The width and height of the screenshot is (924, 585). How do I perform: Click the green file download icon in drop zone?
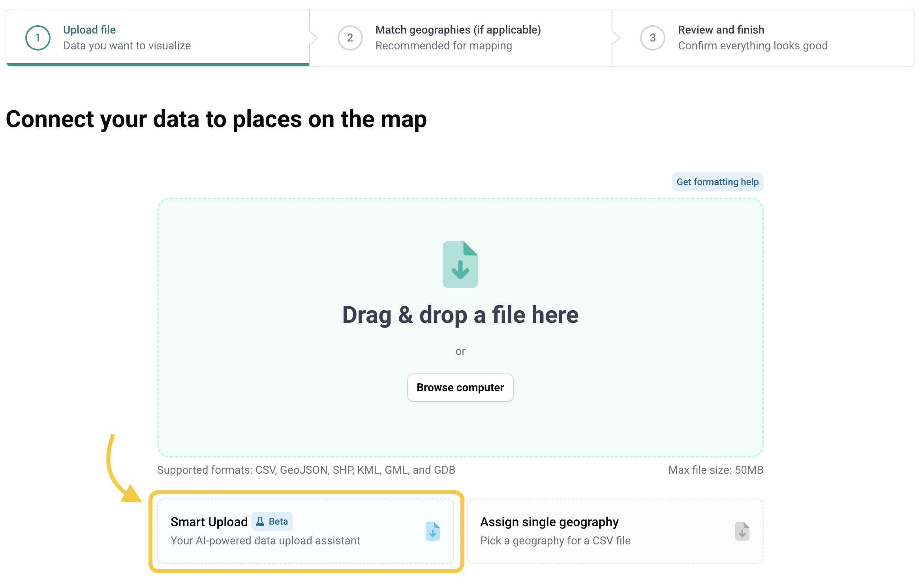click(460, 264)
